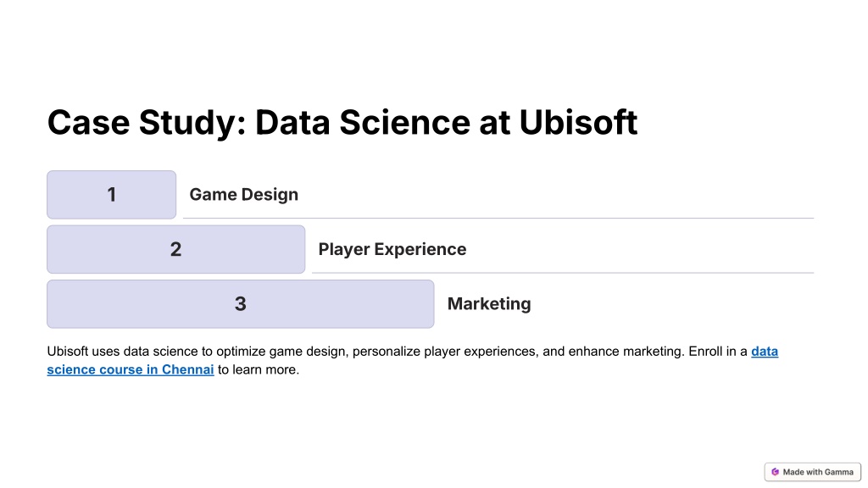Click the divider line under Game Design
The image size is (868, 488).
click(x=498, y=219)
